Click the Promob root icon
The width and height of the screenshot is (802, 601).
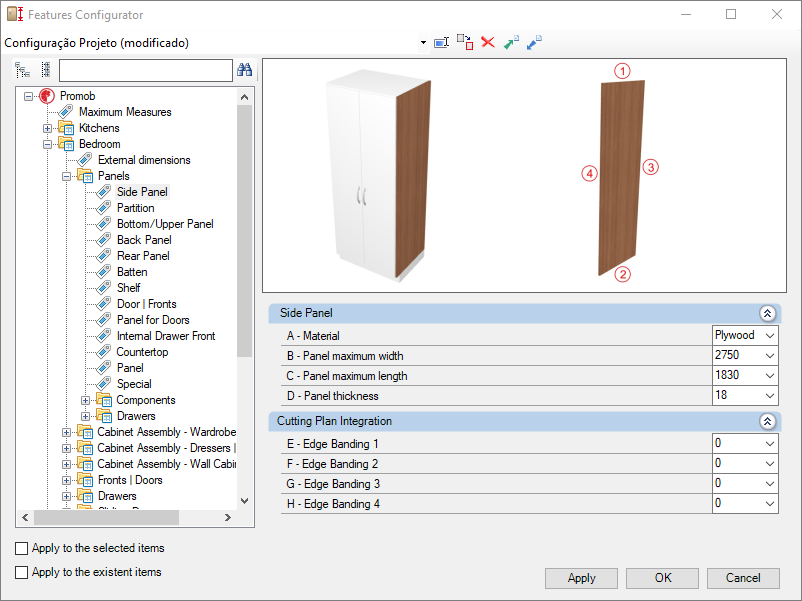(47, 96)
